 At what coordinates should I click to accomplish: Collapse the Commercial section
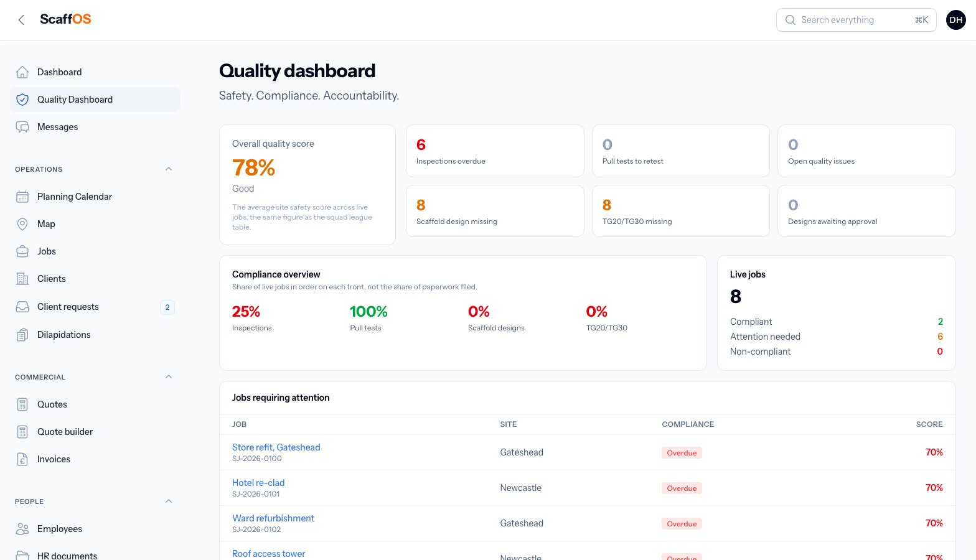[x=169, y=377]
